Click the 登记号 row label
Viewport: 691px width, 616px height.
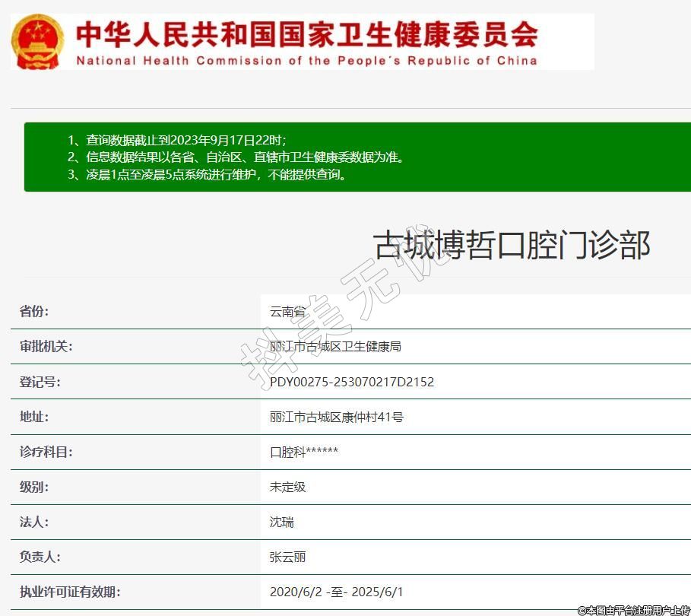pyautogui.click(x=40, y=382)
